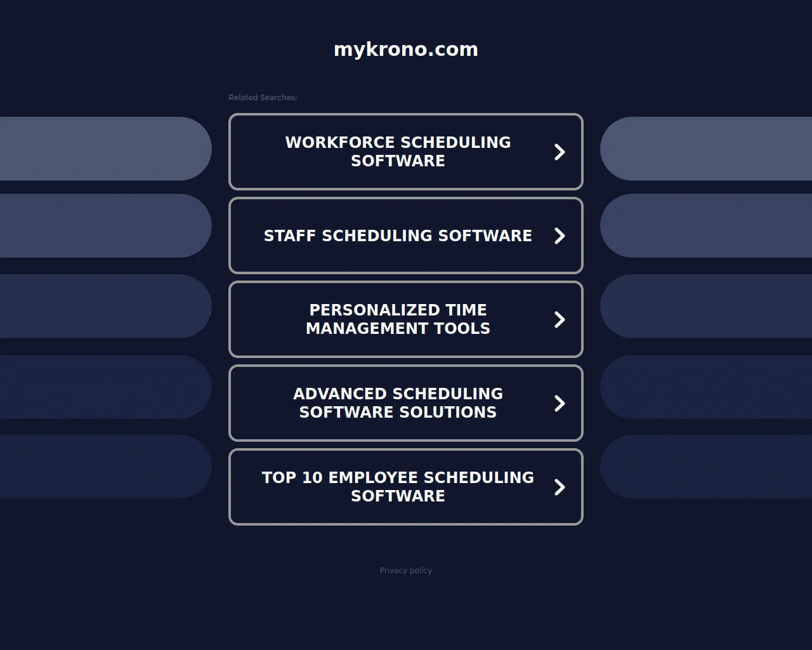
Task: Select the Staff Scheduling Software text
Action: coord(398,235)
